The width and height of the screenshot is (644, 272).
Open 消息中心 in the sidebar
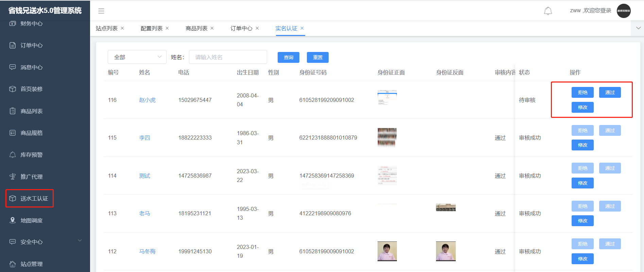(x=31, y=67)
